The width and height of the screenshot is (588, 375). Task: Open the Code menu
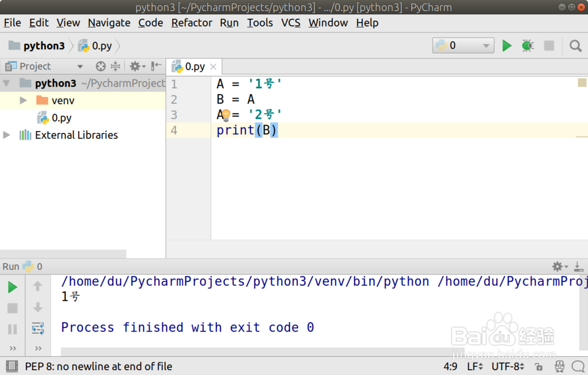[151, 23]
